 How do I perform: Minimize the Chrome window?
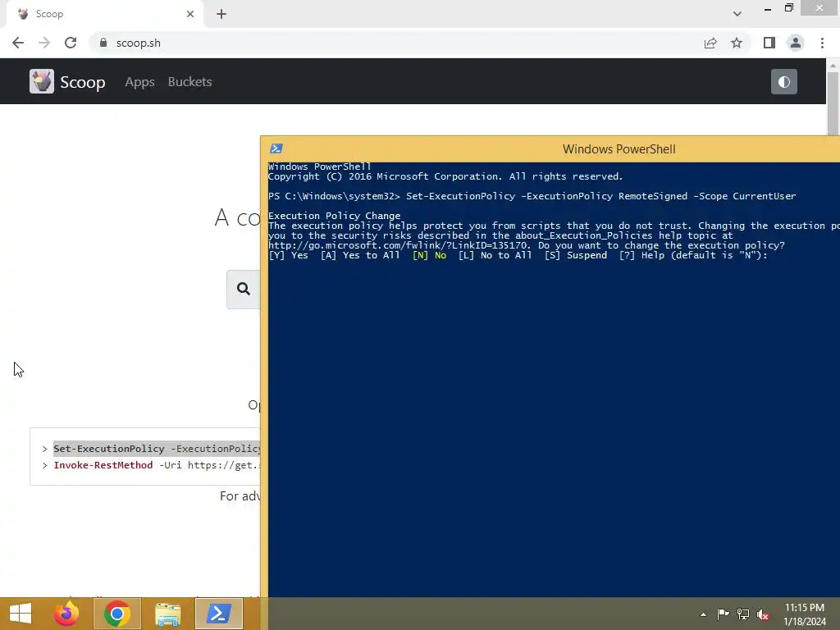coord(768,8)
